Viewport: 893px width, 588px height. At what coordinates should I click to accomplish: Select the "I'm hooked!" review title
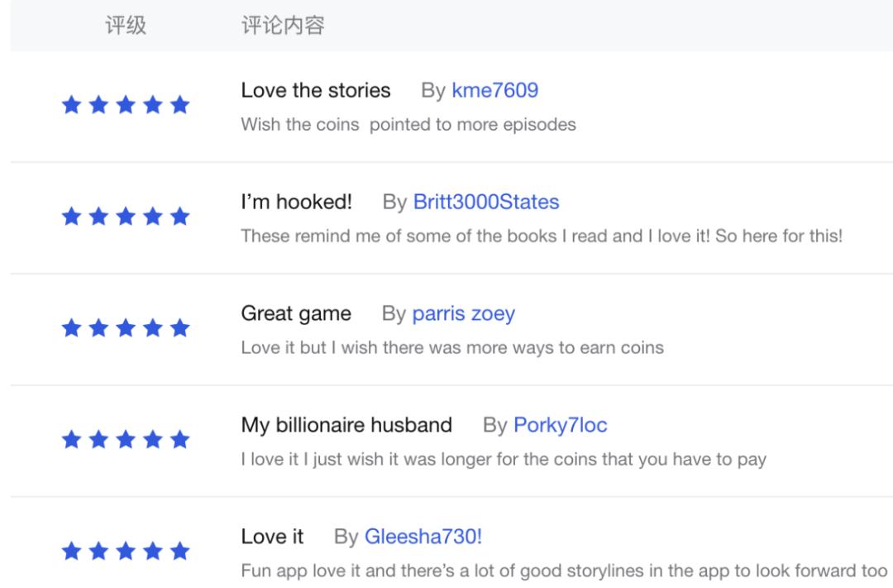coord(297,202)
